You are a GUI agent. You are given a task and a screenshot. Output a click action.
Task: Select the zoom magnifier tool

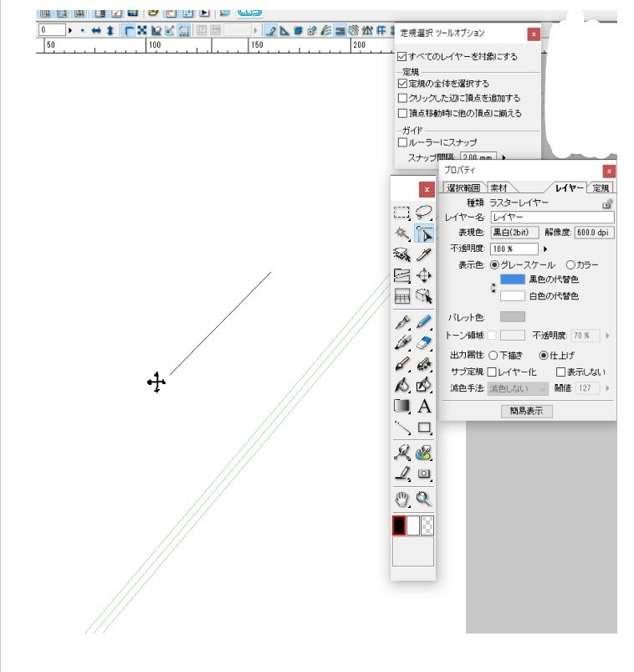pyautogui.click(x=424, y=499)
